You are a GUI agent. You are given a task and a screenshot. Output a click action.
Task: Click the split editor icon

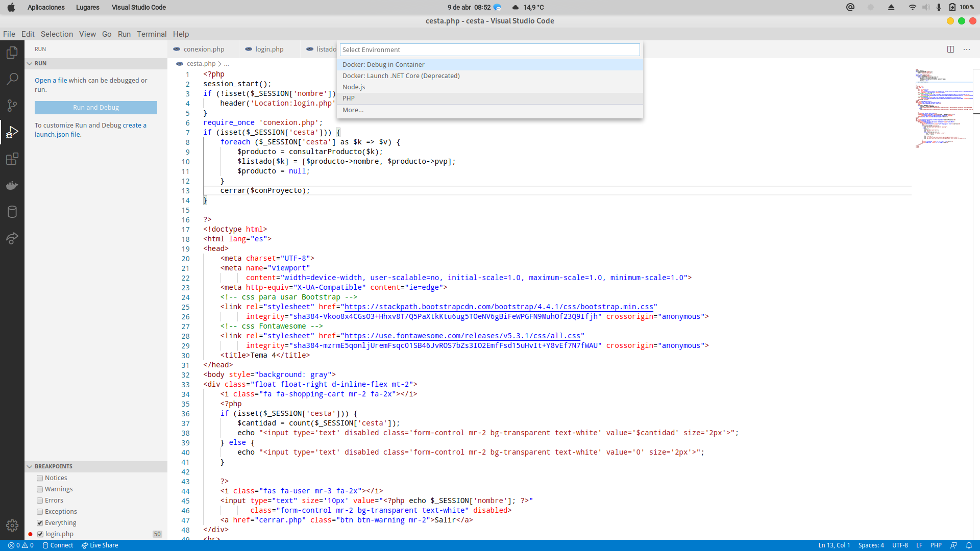pyautogui.click(x=950, y=49)
